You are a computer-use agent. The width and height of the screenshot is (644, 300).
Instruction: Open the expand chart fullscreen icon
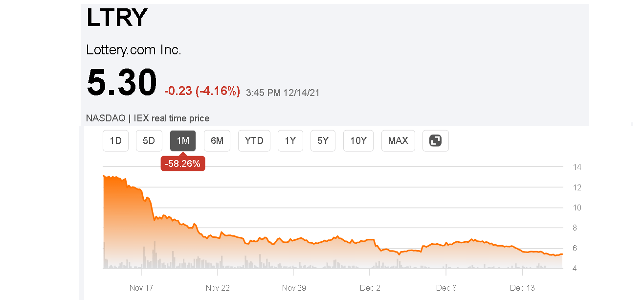435,140
